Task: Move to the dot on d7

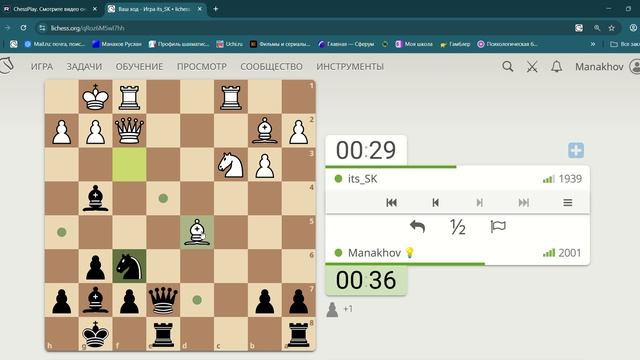Action: [x=197, y=300]
